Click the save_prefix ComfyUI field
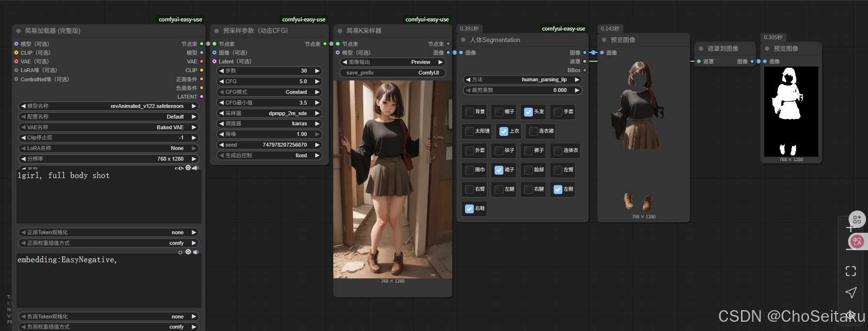Viewport: 868px width, 331px height. click(x=392, y=73)
